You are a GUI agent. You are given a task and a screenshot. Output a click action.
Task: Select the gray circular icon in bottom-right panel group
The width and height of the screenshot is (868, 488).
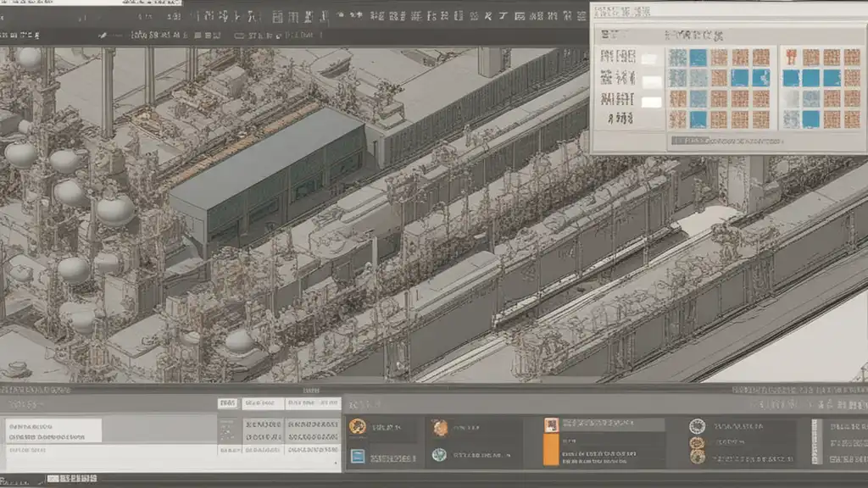697,425
